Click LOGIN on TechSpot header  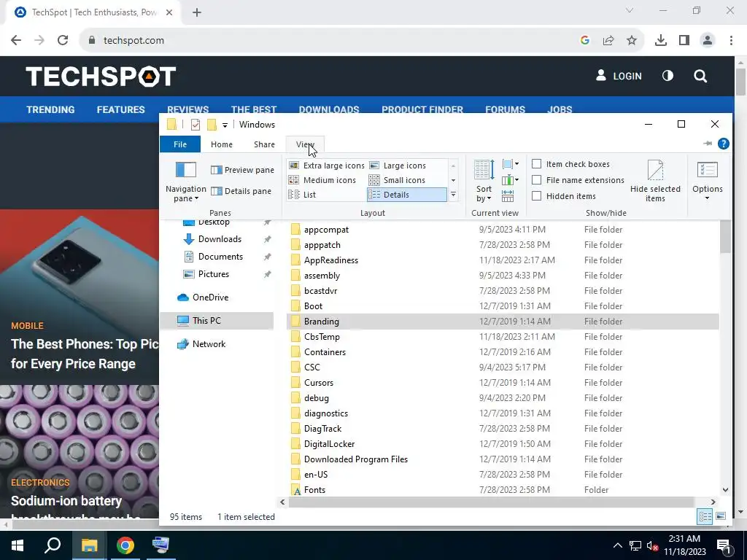tap(619, 76)
